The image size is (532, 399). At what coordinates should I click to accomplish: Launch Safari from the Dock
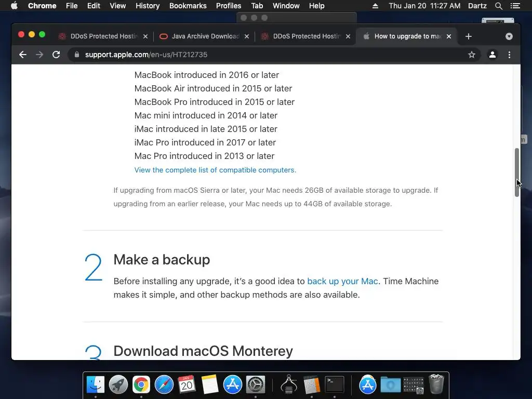164,385
